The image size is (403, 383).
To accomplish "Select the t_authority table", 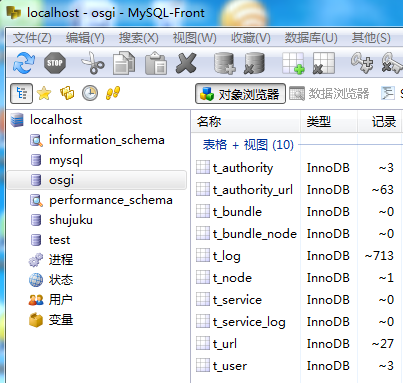I will pos(243,168).
